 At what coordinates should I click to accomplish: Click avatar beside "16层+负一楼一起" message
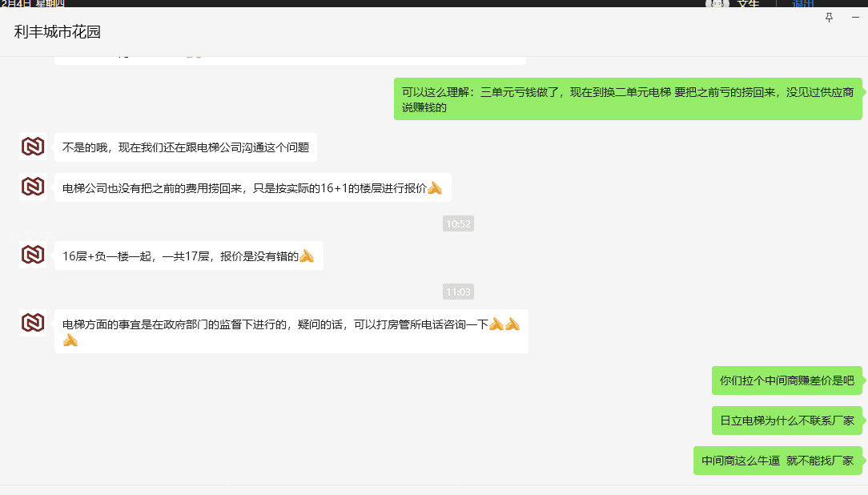(x=33, y=255)
